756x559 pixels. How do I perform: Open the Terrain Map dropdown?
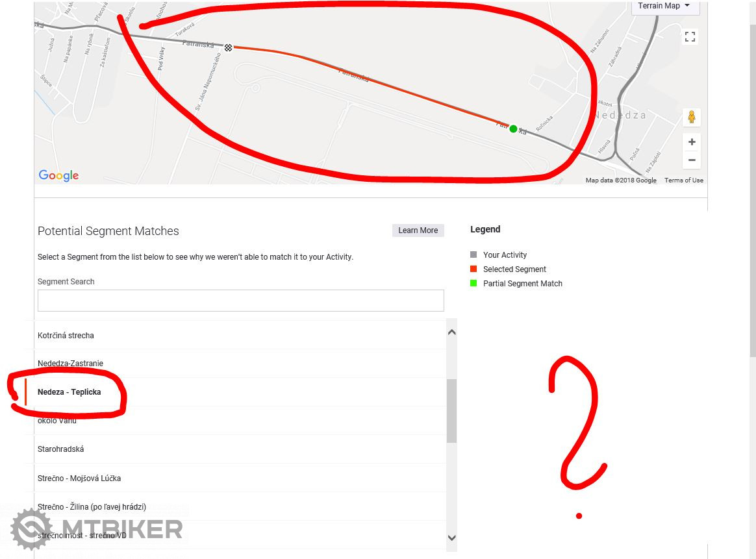pos(663,6)
